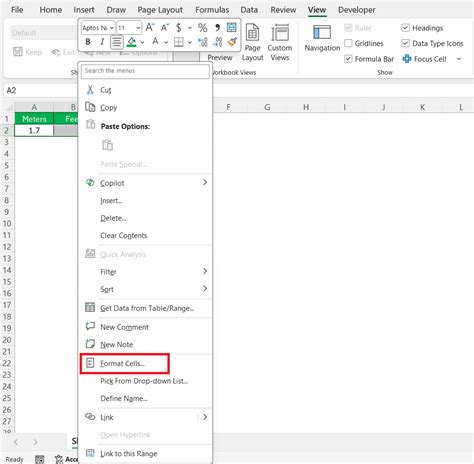This screenshot has height=464, width=474.
Task: Expand the Copilot submenu arrow
Action: [205, 182]
